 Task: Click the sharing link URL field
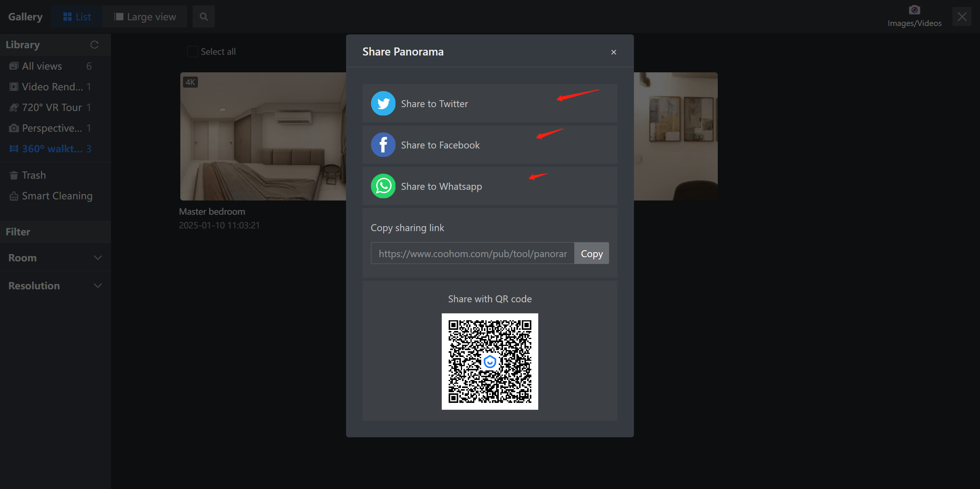(472, 253)
